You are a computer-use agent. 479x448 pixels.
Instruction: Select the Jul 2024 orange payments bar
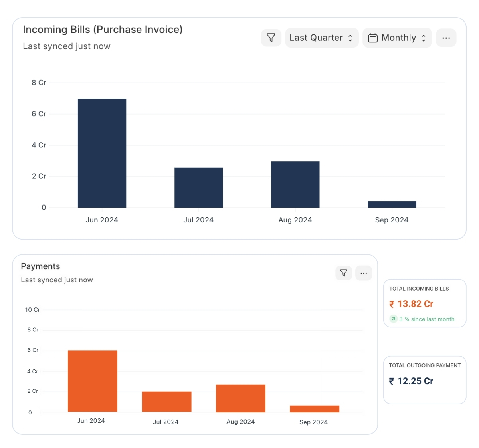pyautogui.click(x=166, y=402)
